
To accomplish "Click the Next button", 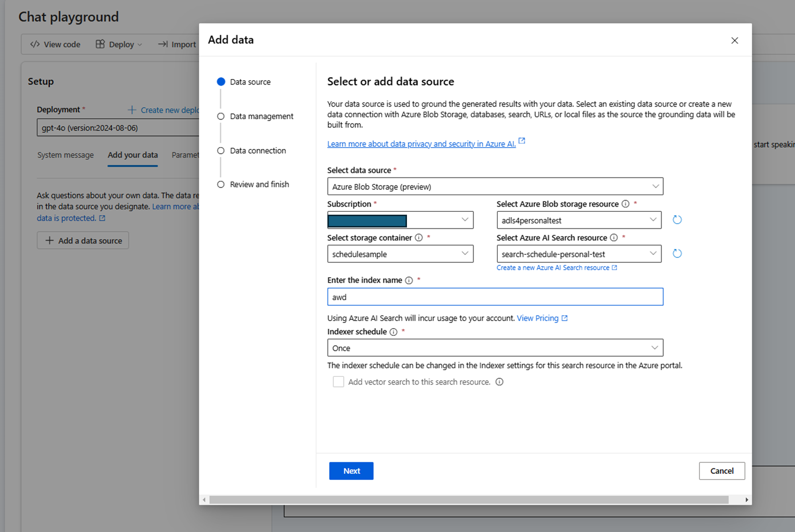I will pos(351,471).
